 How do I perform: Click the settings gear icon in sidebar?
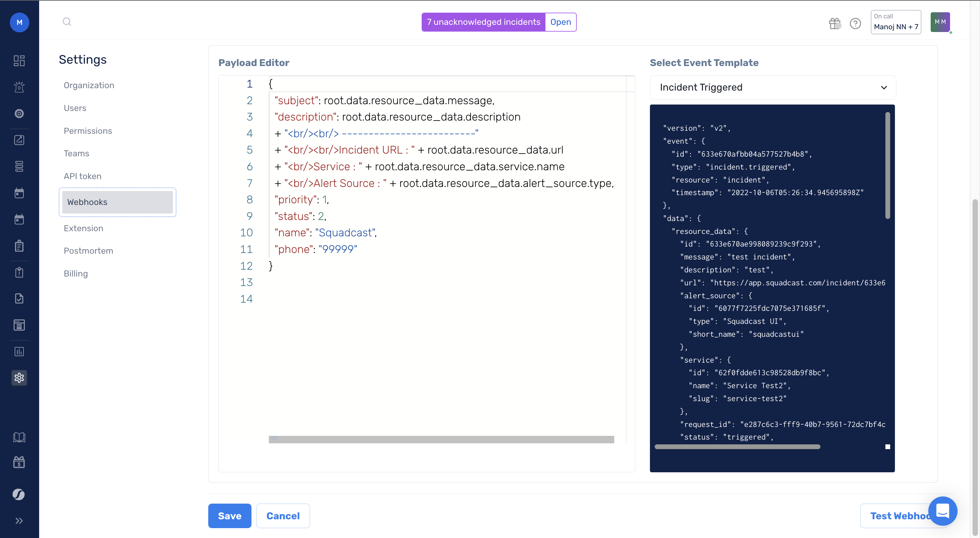[x=19, y=377]
